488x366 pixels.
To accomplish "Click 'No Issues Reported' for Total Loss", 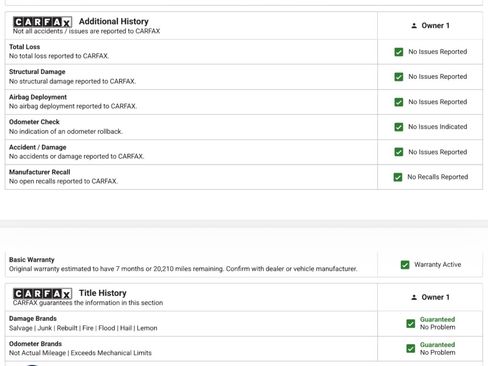I will click(x=438, y=52).
